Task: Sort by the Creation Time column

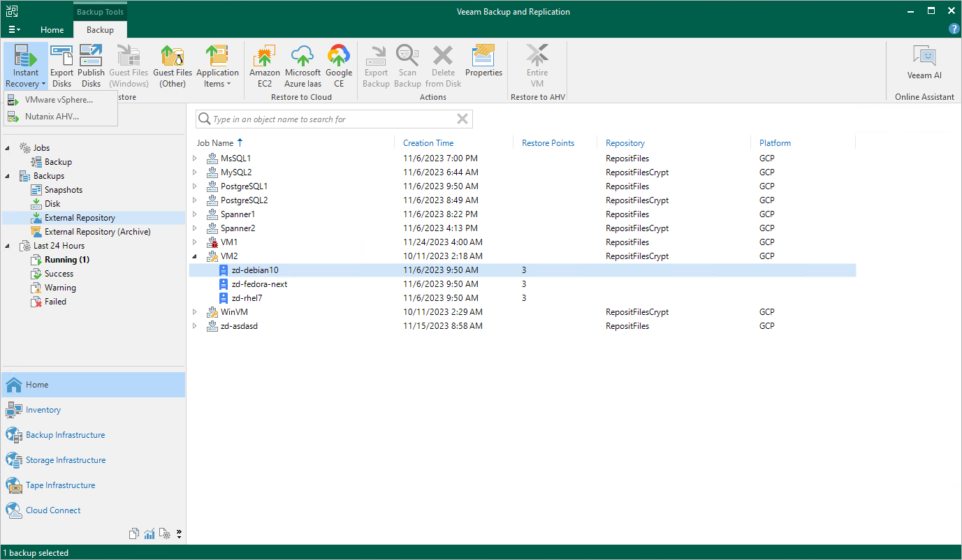Action: point(428,143)
